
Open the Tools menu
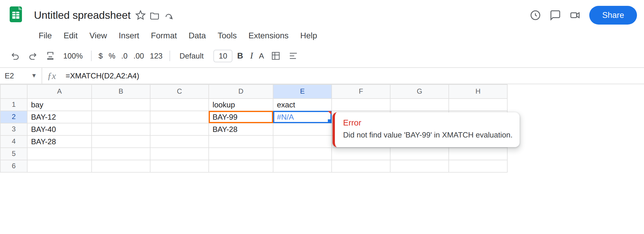pyautogui.click(x=227, y=36)
